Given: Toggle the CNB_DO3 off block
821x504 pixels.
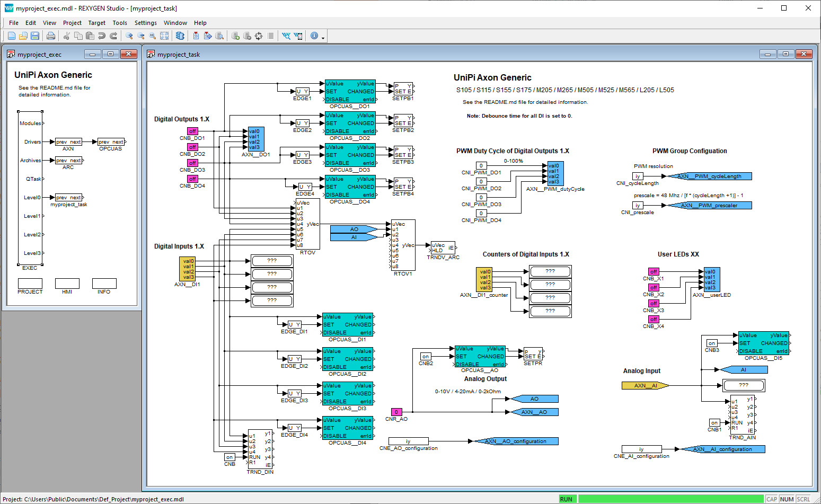Looking at the screenshot, I should pyautogui.click(x=192, y=163).
